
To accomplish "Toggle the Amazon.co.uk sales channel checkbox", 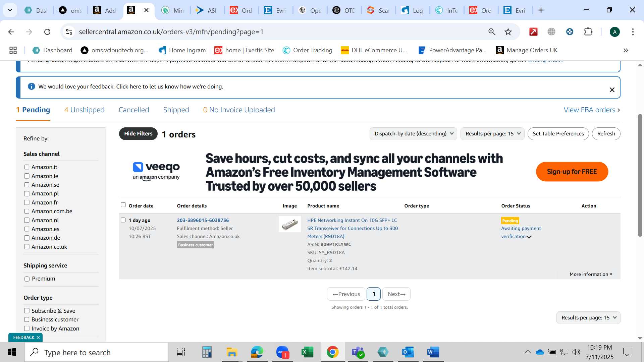I will point(27,247).
